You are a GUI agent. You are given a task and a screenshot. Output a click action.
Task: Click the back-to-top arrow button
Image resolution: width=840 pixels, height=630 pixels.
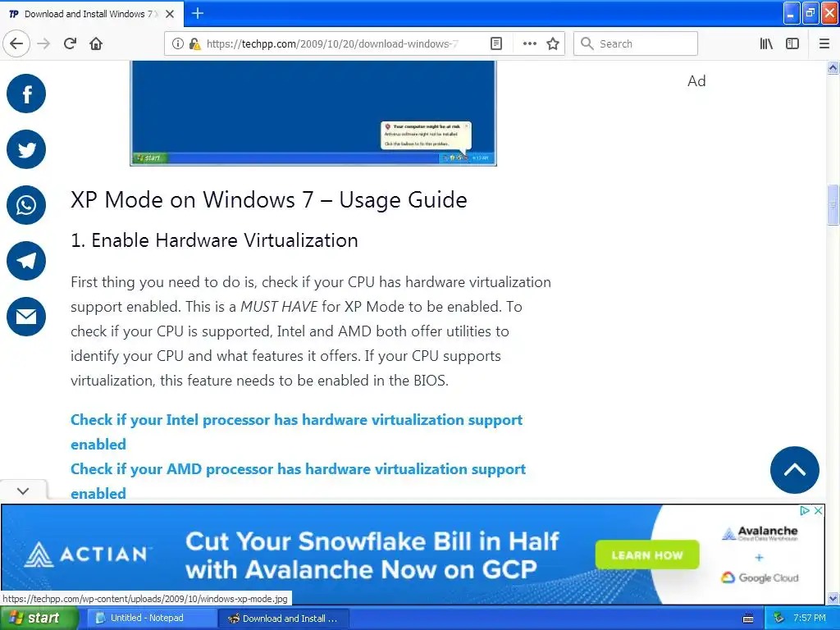794,470
